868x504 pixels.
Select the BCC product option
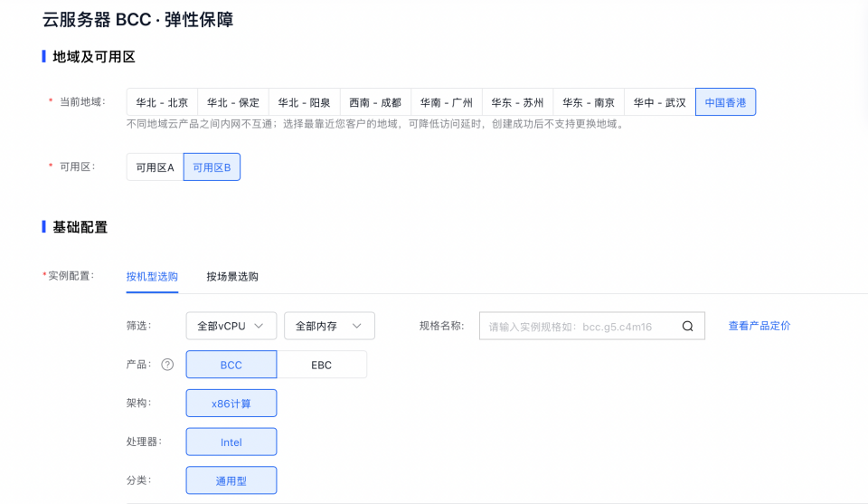tap(231, 365)
